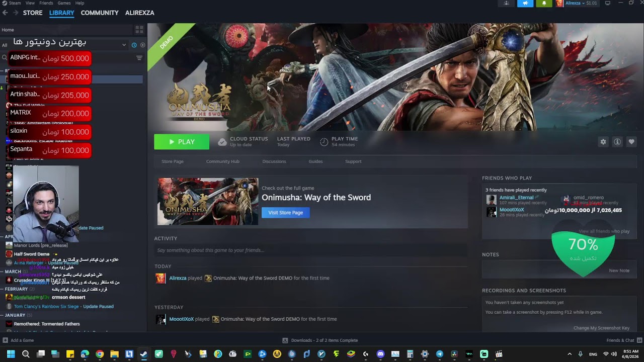The image size is (644, 362).
Task: Open the Guides tab
Action: click(315, 161)
